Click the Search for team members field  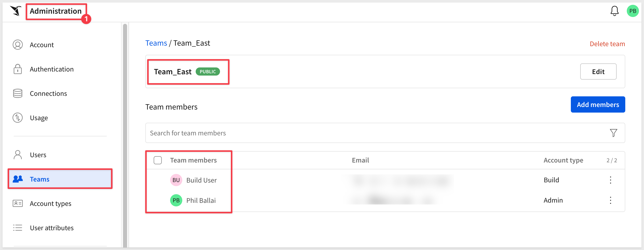385,133
